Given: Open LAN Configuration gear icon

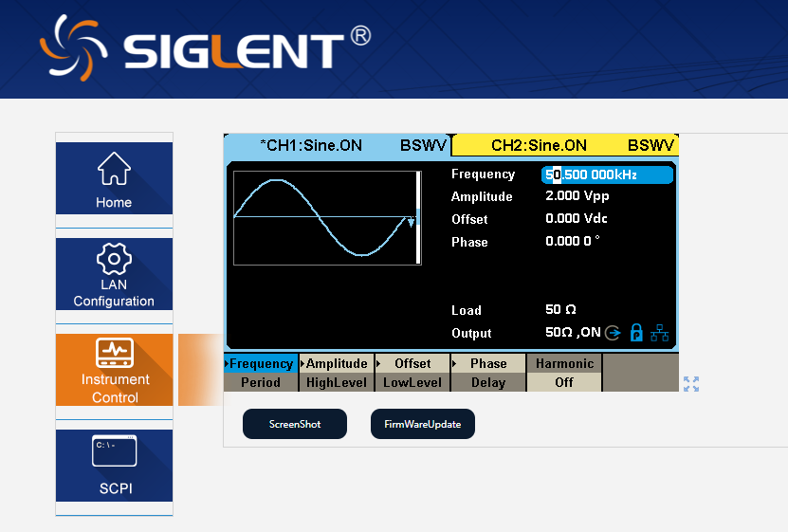Looking at the screenshot, I should pos(114,258).
